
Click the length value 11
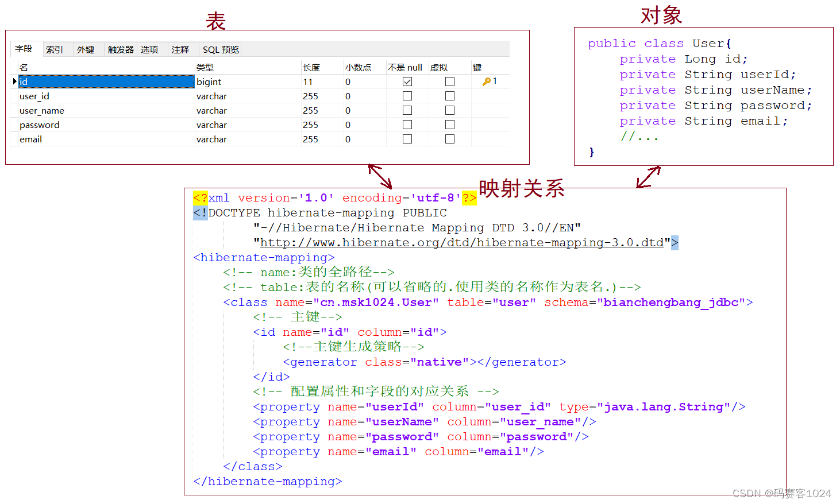pos(308,82)
